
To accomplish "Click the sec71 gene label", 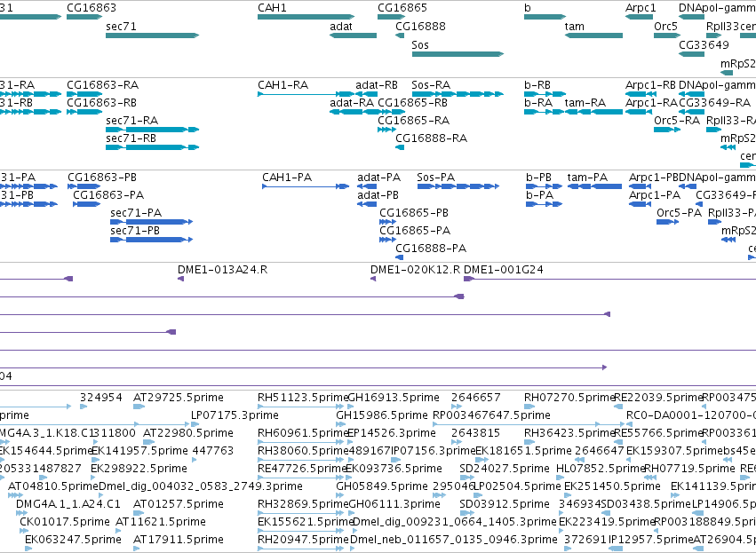I will [x=121, y=27].
